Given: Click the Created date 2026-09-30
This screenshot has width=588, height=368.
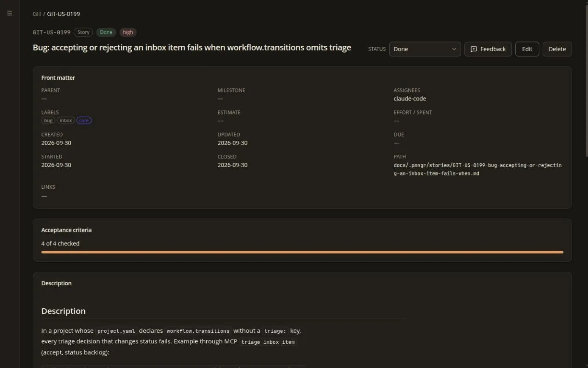Looking at the screenshot, I should click(x=56, y=143).
